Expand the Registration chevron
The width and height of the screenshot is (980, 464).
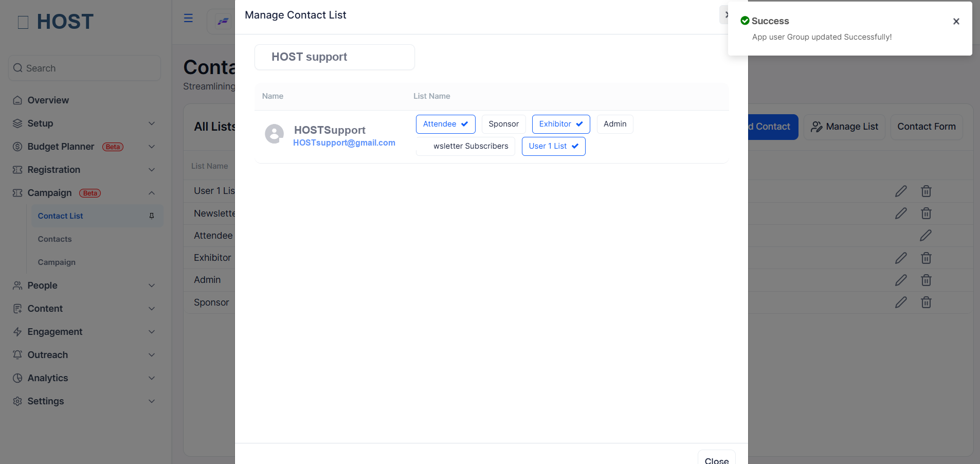pos(152,170)
